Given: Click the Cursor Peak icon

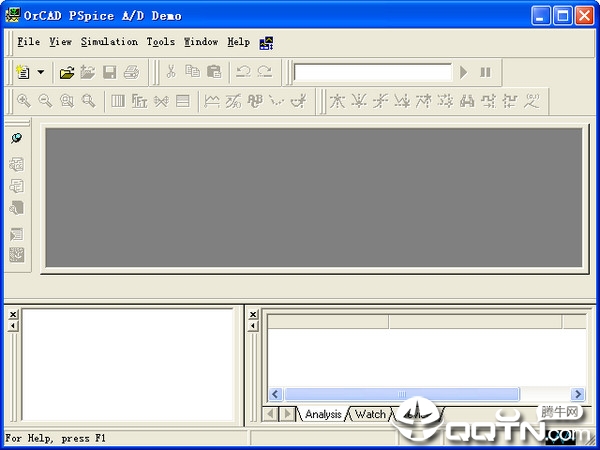Looking at the screenshot, I should [337, 101].
